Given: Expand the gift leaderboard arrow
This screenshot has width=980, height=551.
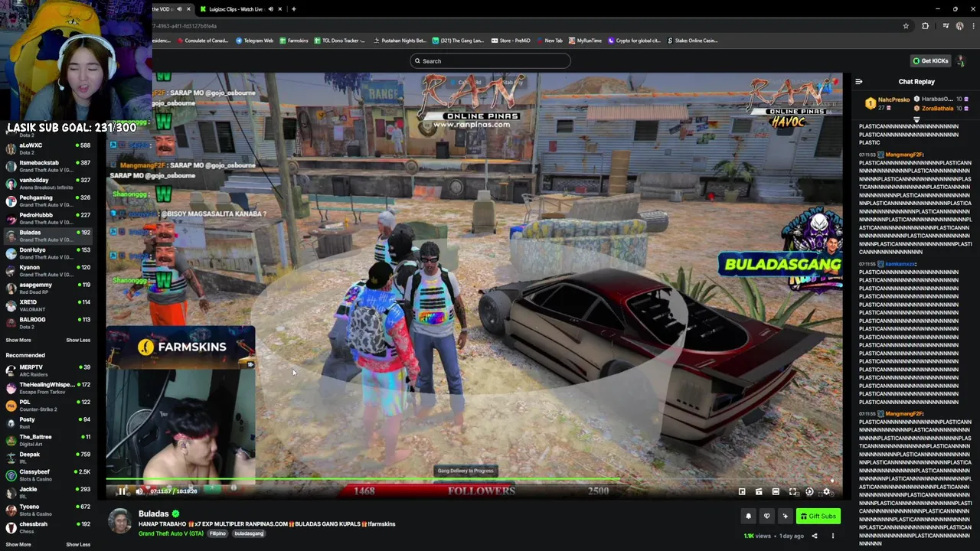Looking at the screenshot, I should (x=916, y=119).
